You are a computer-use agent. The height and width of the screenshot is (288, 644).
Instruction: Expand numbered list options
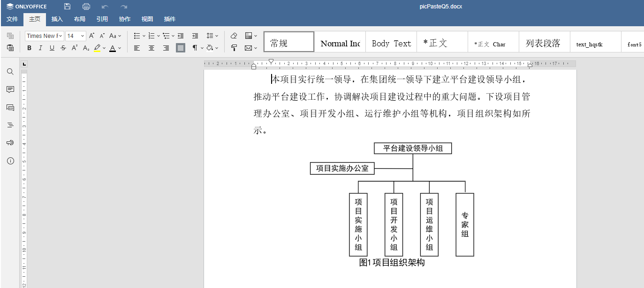tap(158, 36)
